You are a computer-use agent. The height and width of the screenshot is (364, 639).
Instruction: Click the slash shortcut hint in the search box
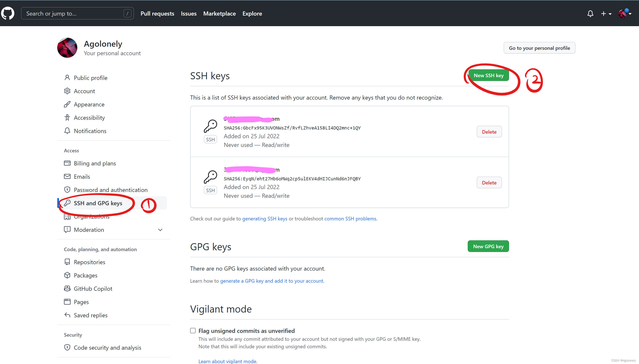point(127,13)
